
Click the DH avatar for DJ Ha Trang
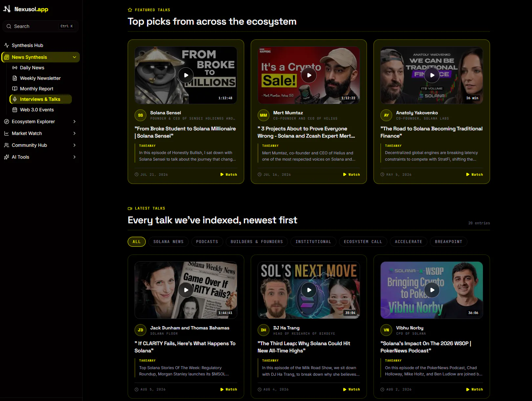[264, 330]
